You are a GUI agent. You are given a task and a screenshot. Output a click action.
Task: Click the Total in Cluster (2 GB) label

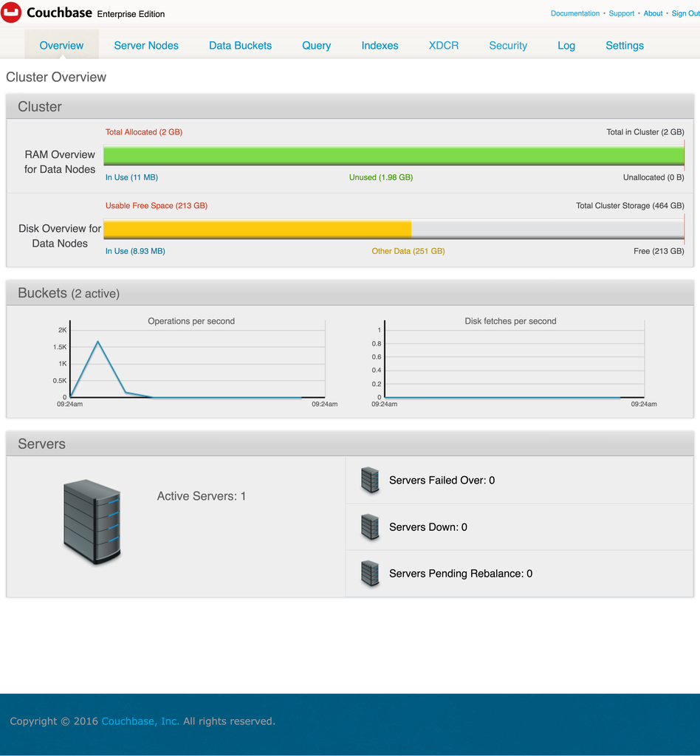tap(645, 132)
